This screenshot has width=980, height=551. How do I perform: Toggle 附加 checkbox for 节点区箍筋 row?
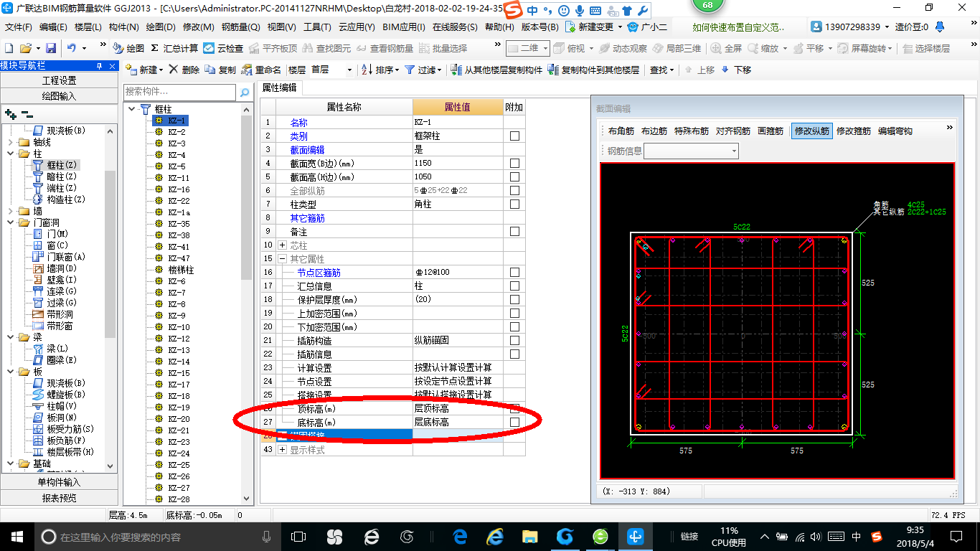(514, 273)
